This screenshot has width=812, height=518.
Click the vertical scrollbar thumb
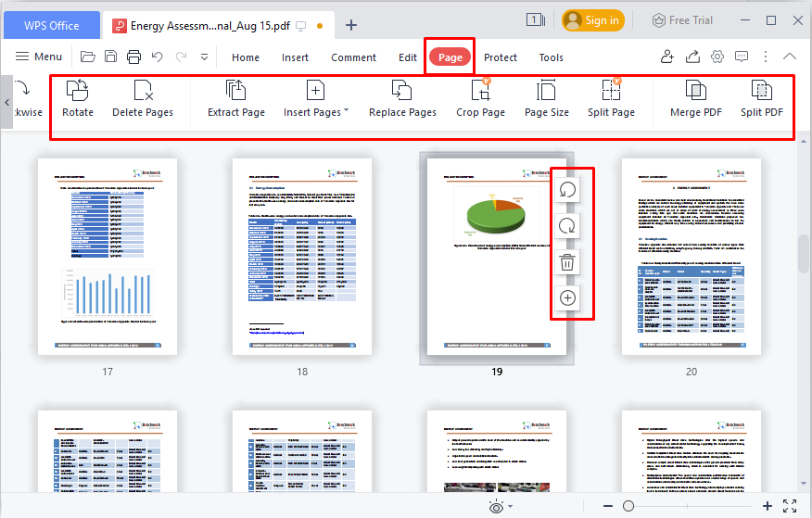coord(804,254)
